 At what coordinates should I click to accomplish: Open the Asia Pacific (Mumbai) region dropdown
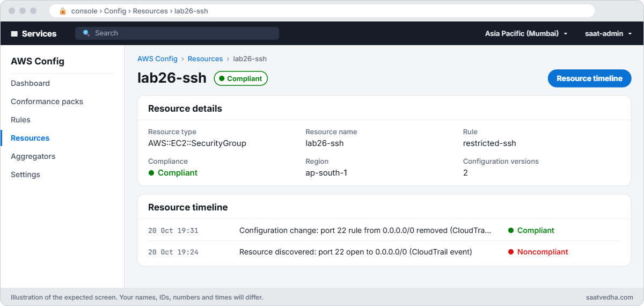[526, 33]
